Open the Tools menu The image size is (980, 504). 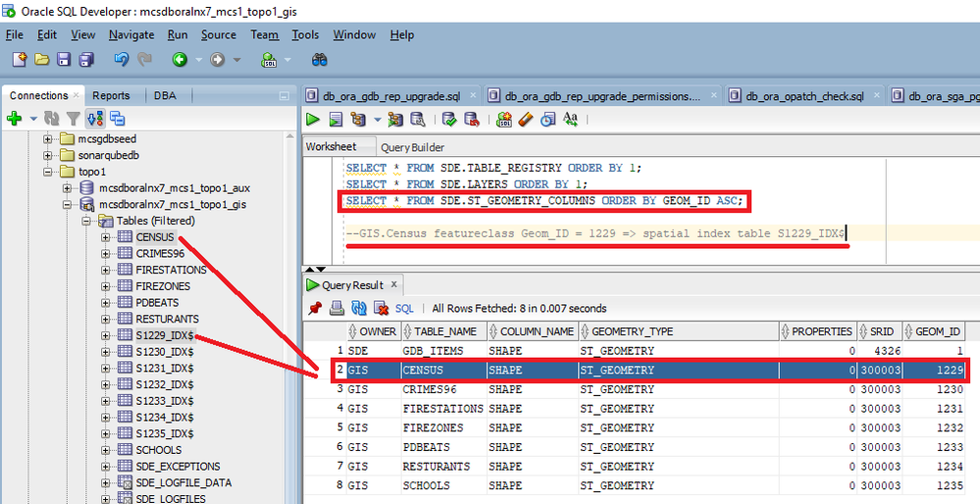(305, 35)
